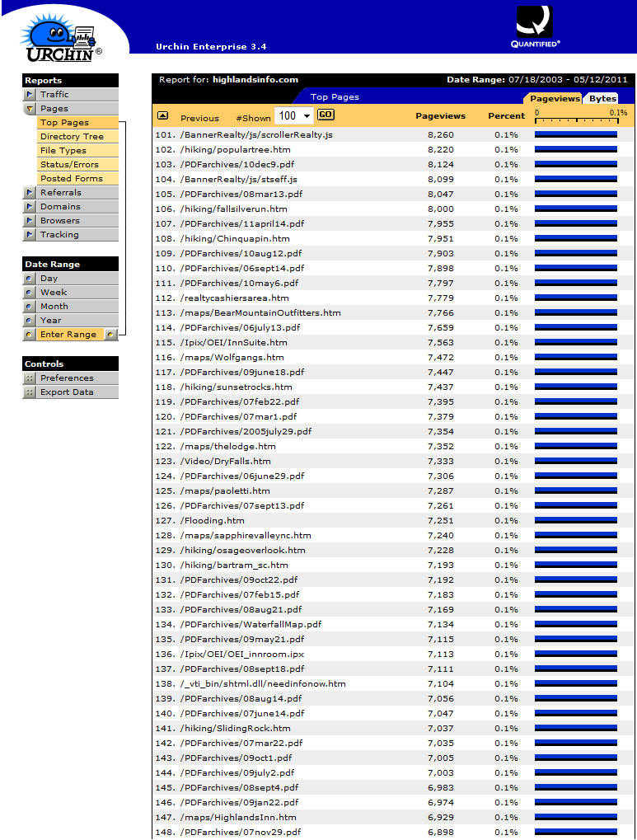Open the Directory Tree report
The height and width of the screenshot is (840, 637).
(77, 137)
